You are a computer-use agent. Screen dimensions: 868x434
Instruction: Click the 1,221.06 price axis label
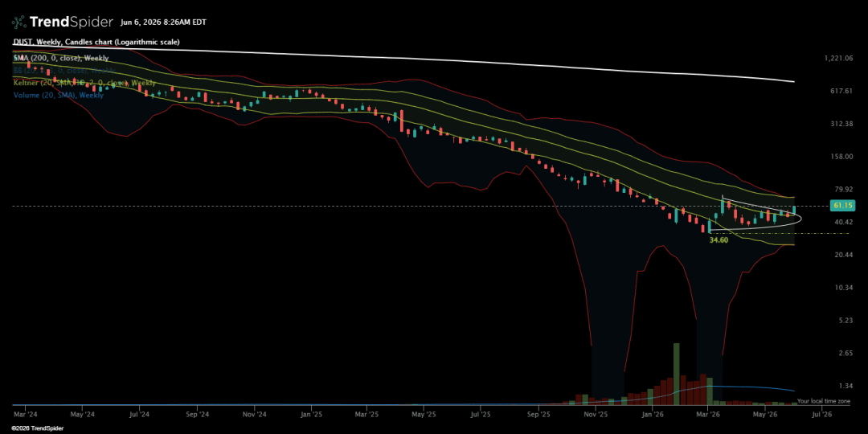pyautogui.click(x=838, y=58)
